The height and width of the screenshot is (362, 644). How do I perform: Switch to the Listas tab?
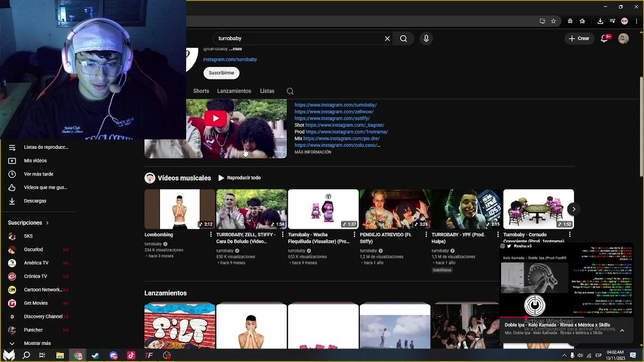(267, 91)
